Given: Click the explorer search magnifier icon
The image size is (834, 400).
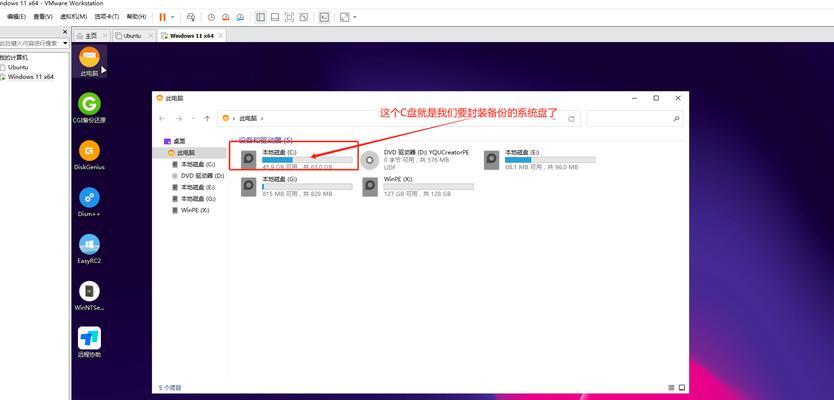Looking at the screenshot, I should pyautogui.click(x=677, y=119).
